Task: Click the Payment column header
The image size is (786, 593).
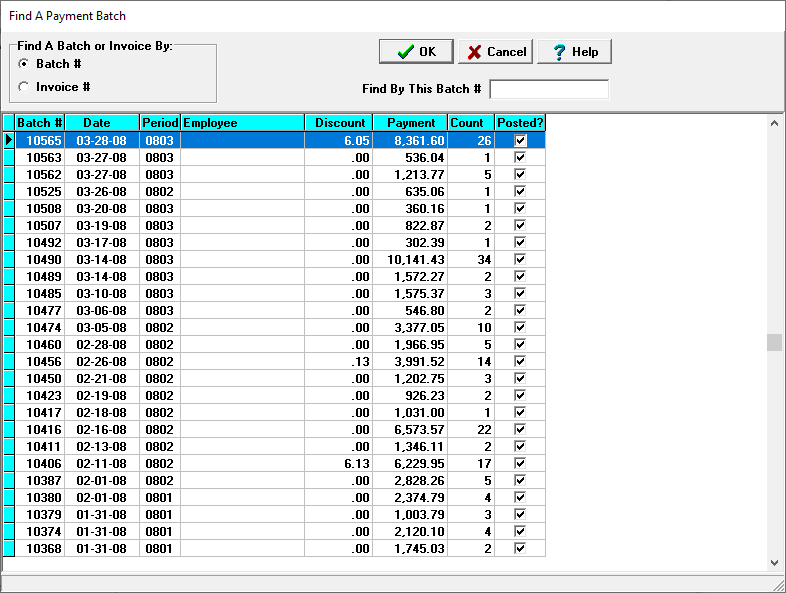Action: [x=410, y=123]
